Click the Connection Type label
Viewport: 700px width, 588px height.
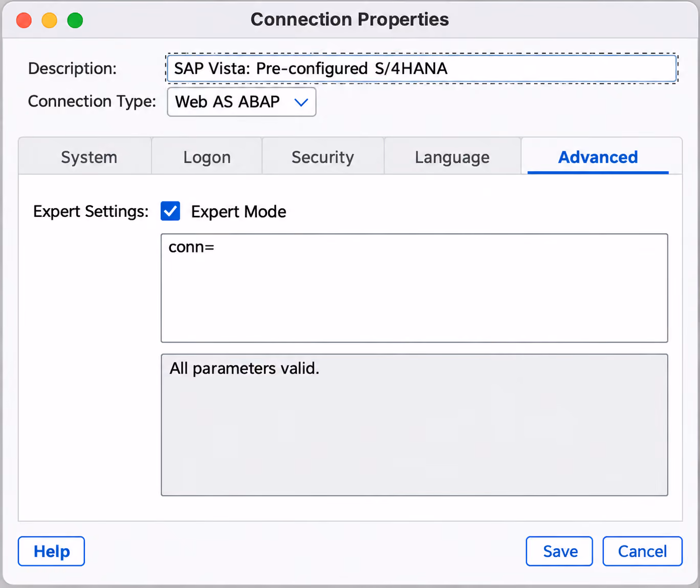pyautogui.click(x=92, y=101)
